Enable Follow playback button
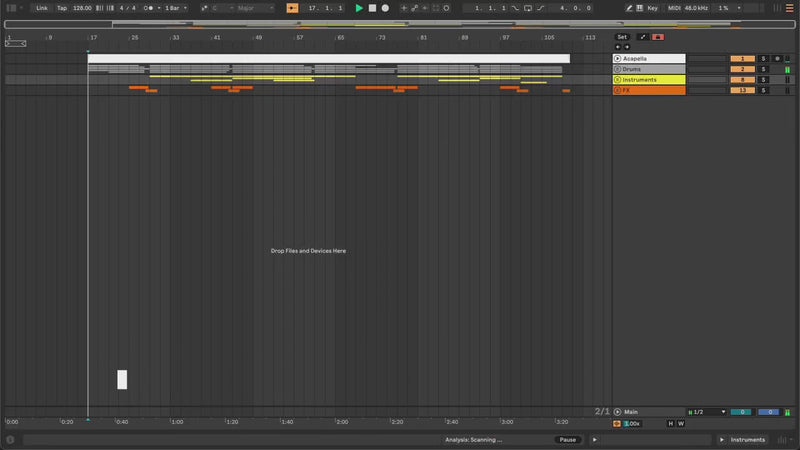 (x=292, y=8)
